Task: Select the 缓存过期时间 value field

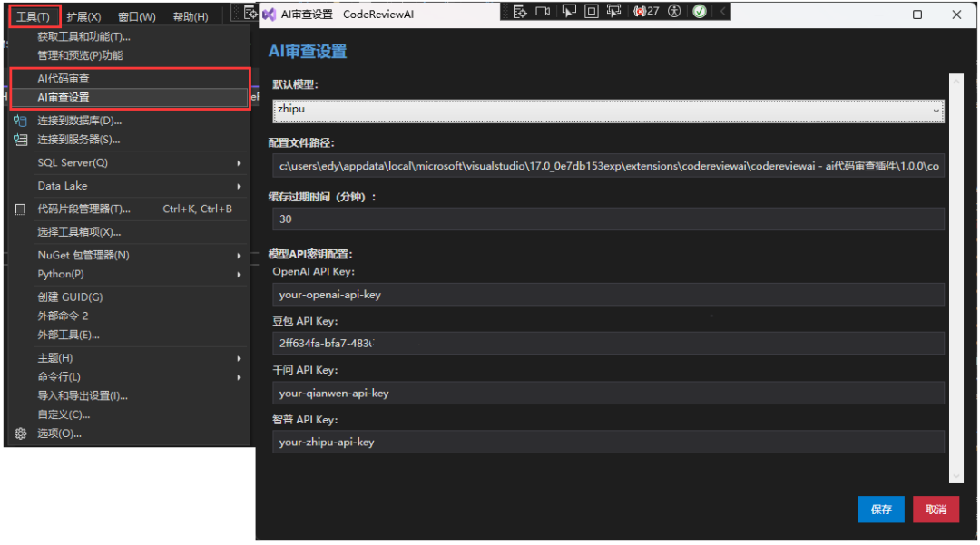Action: click(x=608, y=219)
